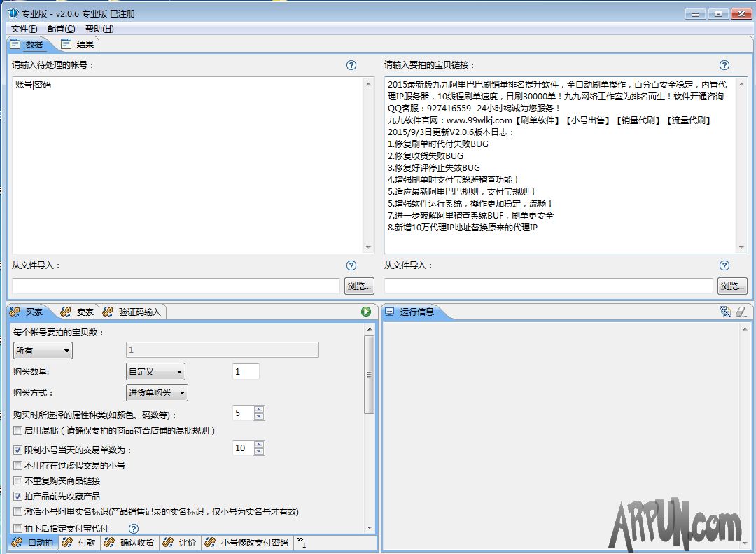Select the 卖家 tab
This screenshot has width=756, height=554.
point(77,312)
